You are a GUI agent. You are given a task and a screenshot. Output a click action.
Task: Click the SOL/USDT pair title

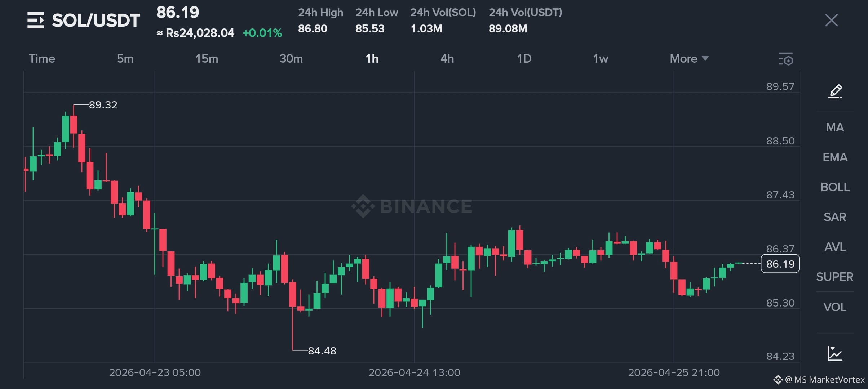point(96,20)
